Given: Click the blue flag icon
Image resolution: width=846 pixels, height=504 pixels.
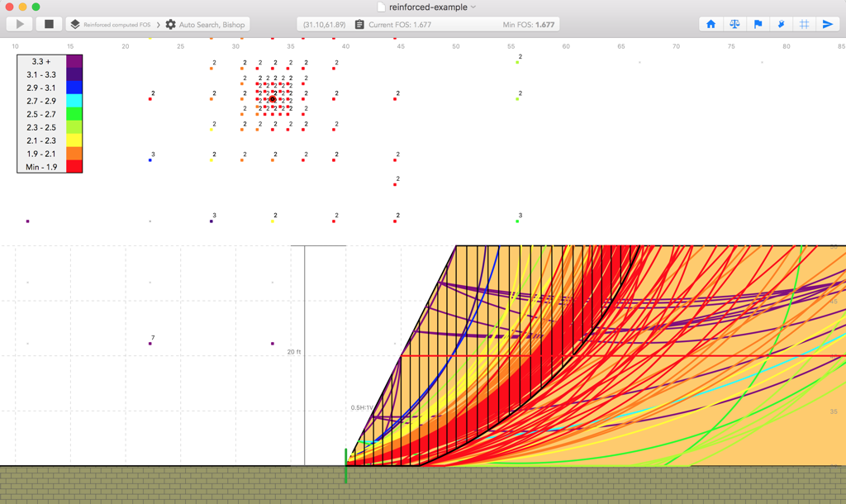Looking at the screenshot, I should click(758, 24).
